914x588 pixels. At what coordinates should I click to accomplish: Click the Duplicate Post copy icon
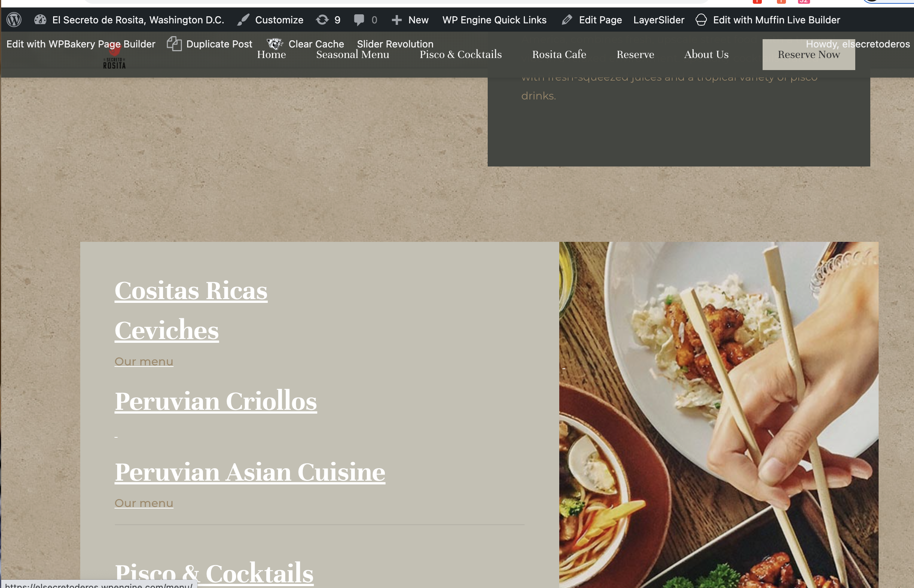click(174, 44)
